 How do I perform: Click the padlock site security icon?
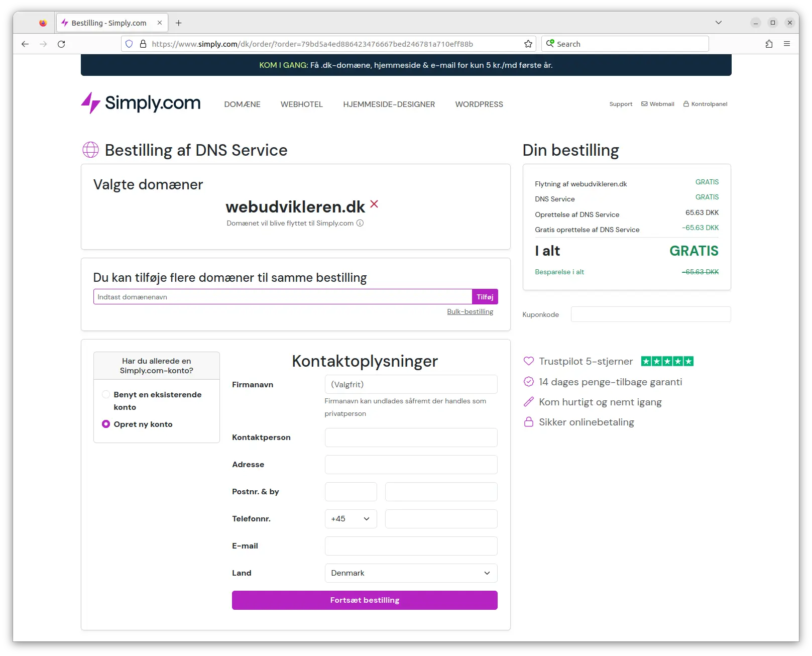tap(143, 44)
